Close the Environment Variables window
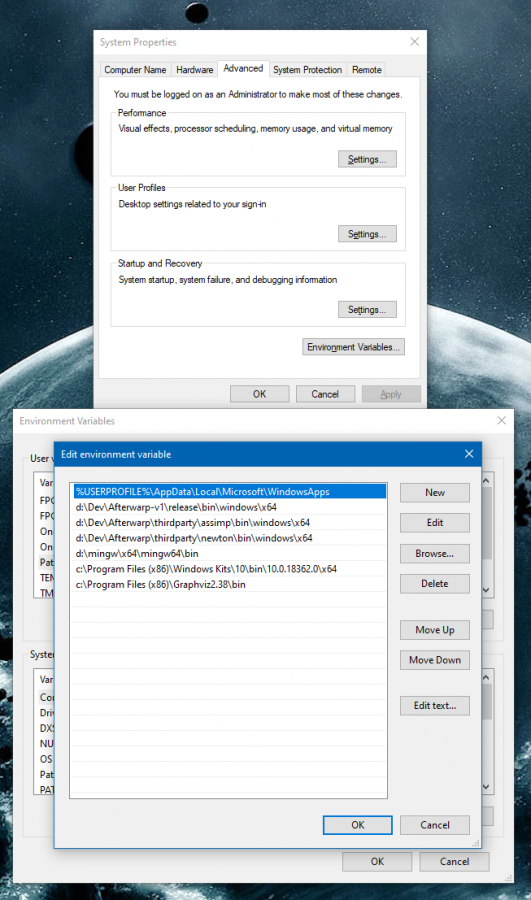Viewport: 531px width, 900px height. click(501, 421)
